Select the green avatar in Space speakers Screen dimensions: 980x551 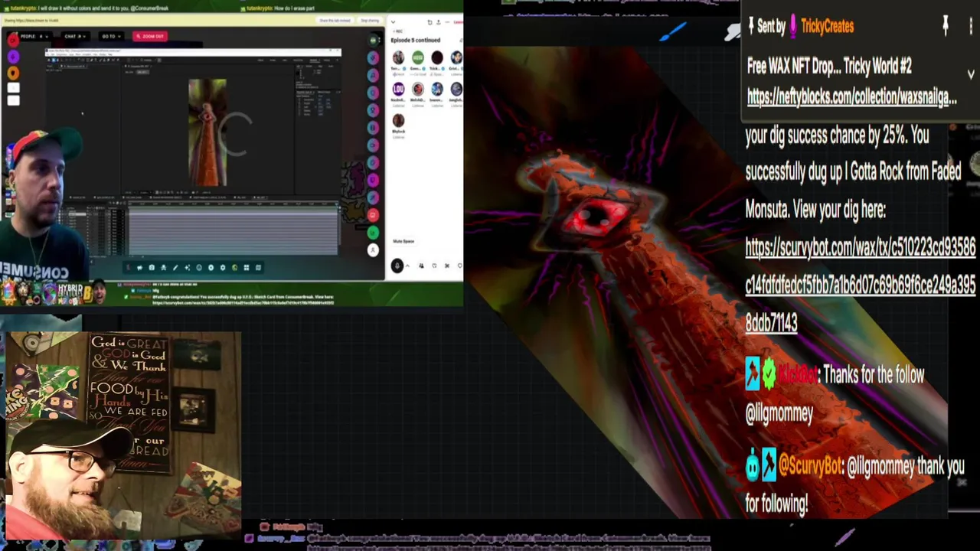click(x=417, y=58)
